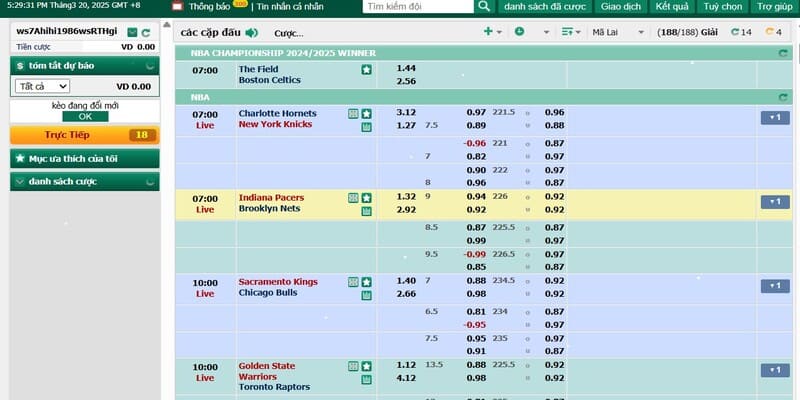Open the Giao dịch menu
Screen dimensions: 800x400
click(620, 7)
